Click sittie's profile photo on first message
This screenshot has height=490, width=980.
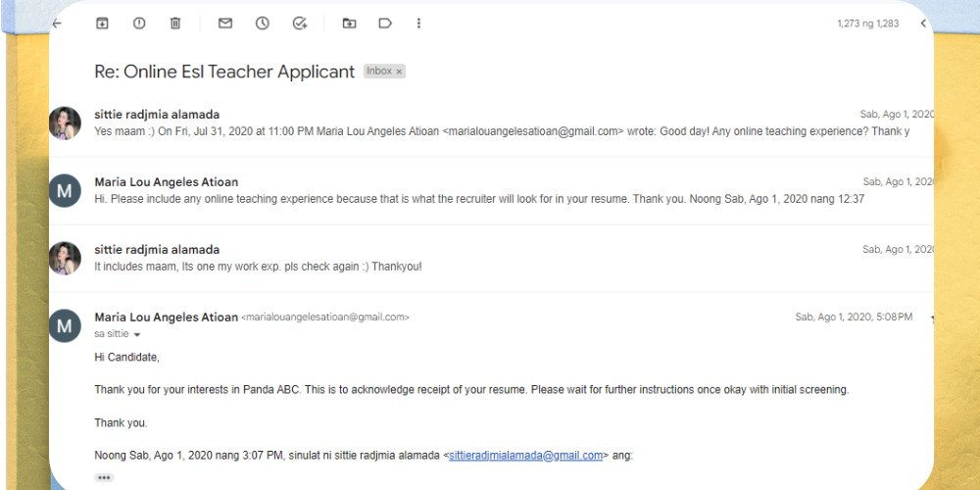click(x=65, y=122)
